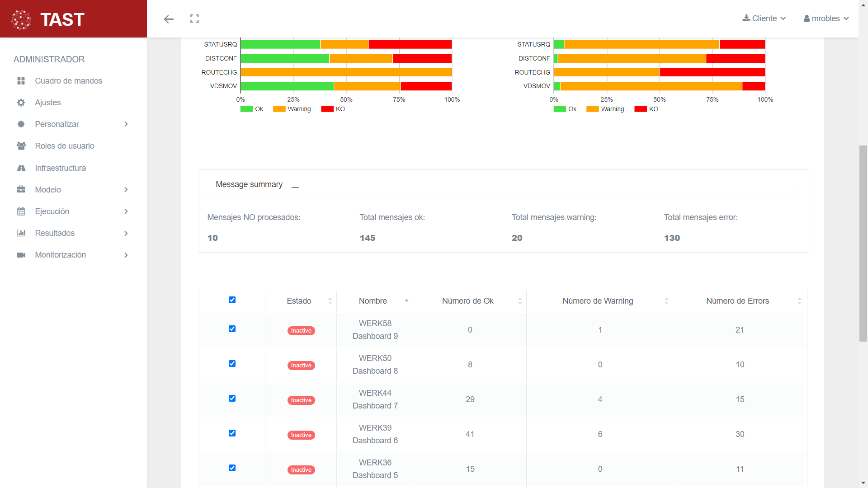Click the Monitorización camera icon

click(21, 255)
